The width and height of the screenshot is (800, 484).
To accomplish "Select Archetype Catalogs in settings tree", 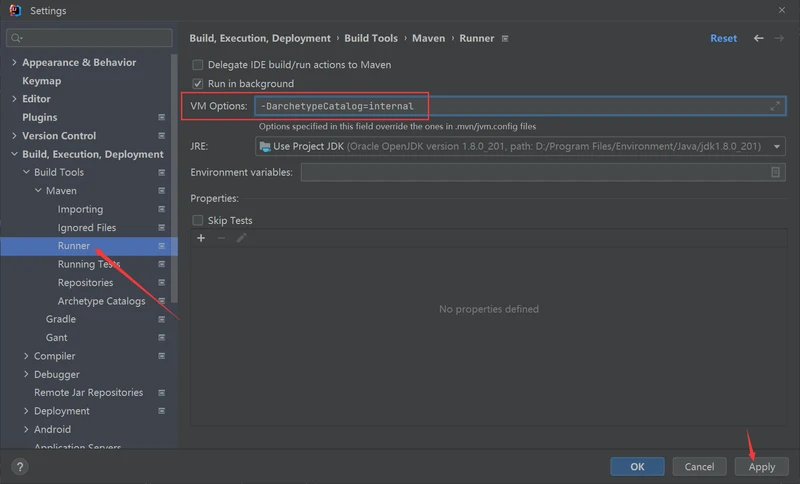I will (101, 301).
